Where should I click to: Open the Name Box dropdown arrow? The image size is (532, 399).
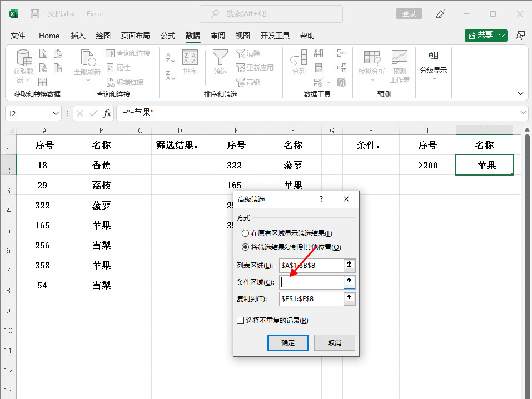point(56,113)
